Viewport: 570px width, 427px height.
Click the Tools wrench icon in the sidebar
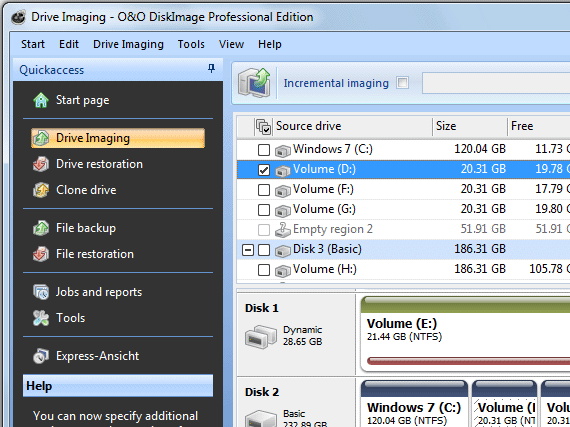(41, 318)
